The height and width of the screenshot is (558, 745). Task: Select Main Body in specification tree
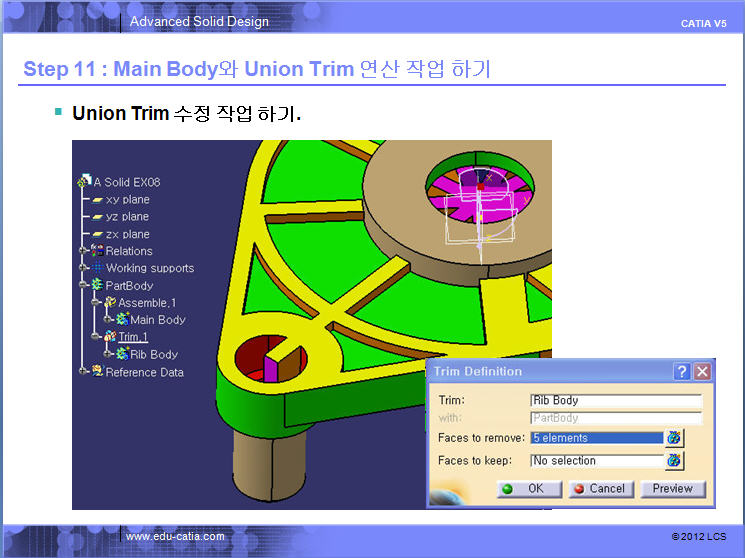tap(157, 320)
